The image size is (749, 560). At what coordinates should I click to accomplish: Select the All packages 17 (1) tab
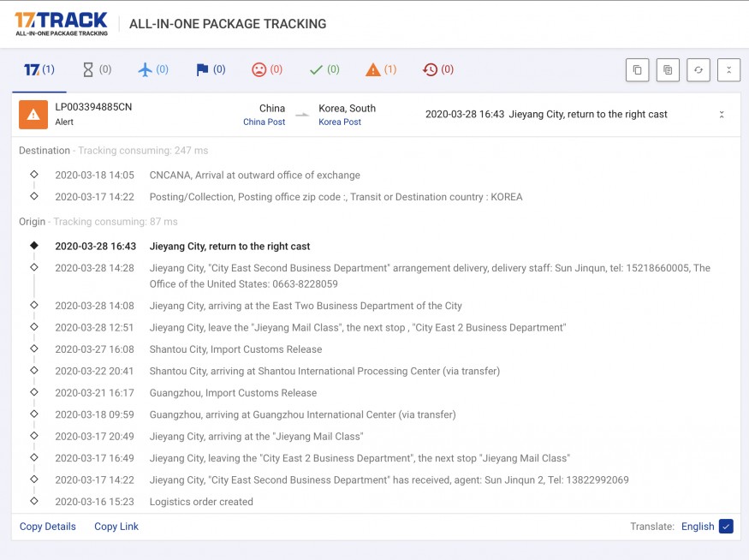tap(39, 69)
